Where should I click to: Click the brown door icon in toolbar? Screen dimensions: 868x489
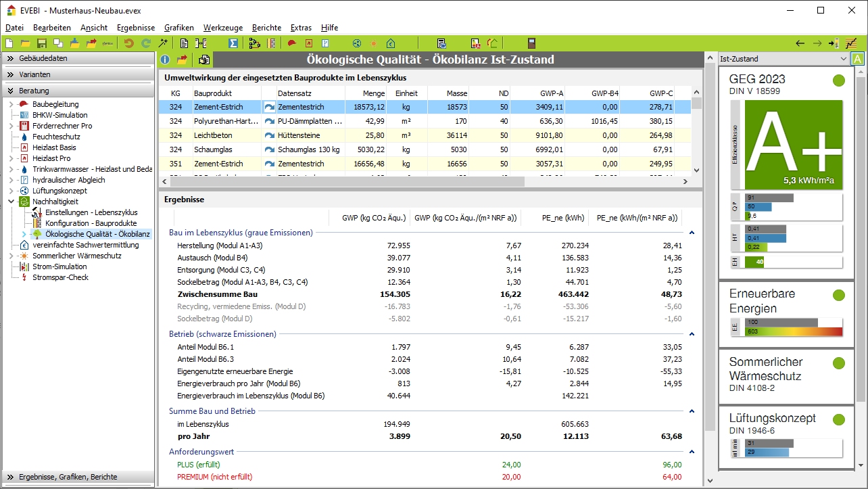[x=531, y=43]
